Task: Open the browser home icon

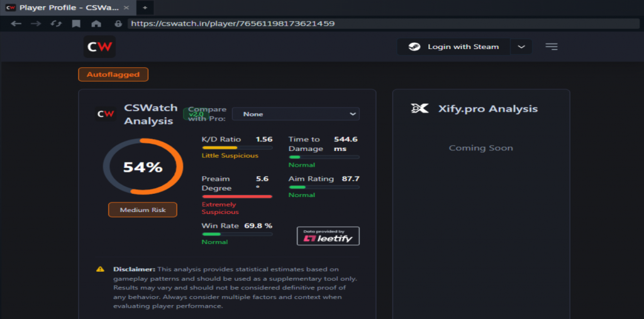Action: (x=96, y=23)
